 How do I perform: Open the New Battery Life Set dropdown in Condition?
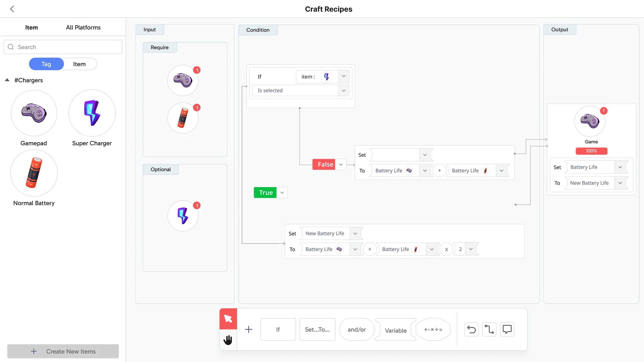355,233
